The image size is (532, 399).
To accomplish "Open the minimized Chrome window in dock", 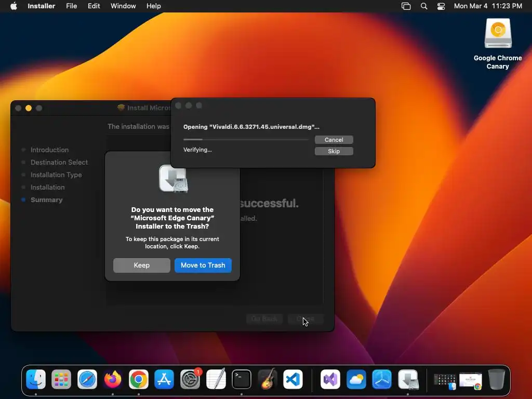I will tap(471, 381).
